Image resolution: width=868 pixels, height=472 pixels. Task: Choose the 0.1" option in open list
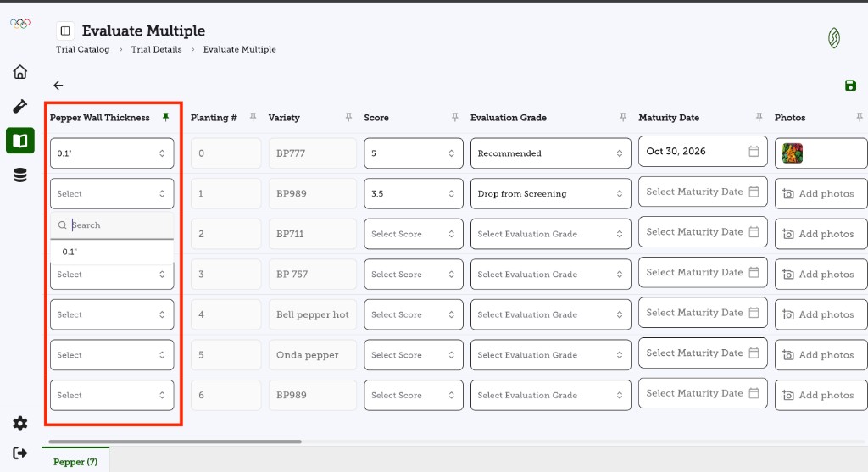(x=112, y=252)
